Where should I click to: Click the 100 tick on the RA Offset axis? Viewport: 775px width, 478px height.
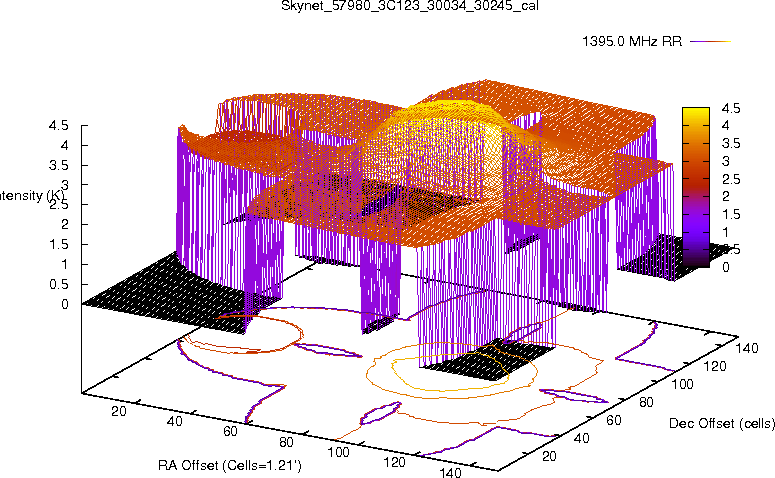(339, 452)
